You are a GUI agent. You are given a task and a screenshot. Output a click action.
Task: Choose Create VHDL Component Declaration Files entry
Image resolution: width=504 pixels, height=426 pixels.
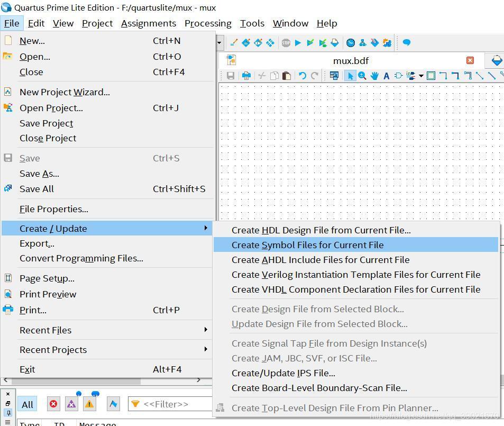pos(356,289)
